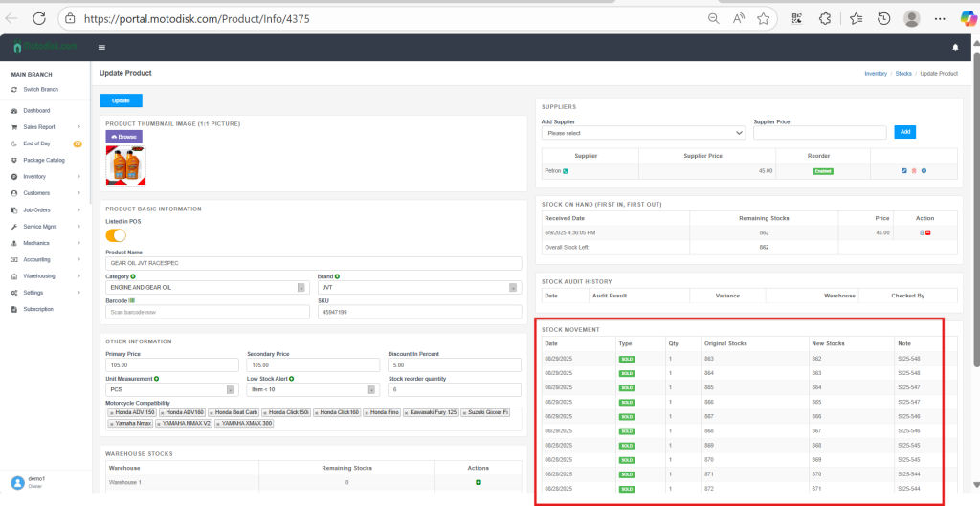Click the red remove icon in Stock On Hand
This screenshot has width=980, height=506.
click(928, 232)
